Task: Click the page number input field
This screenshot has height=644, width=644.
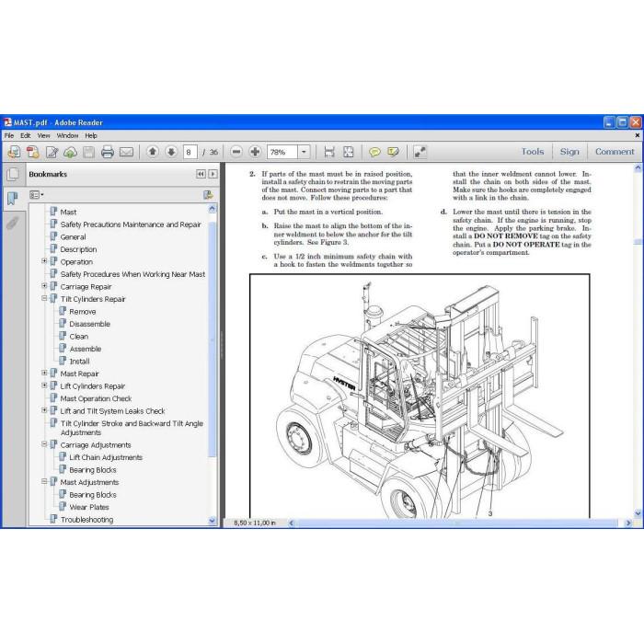Action: [190, 152]
